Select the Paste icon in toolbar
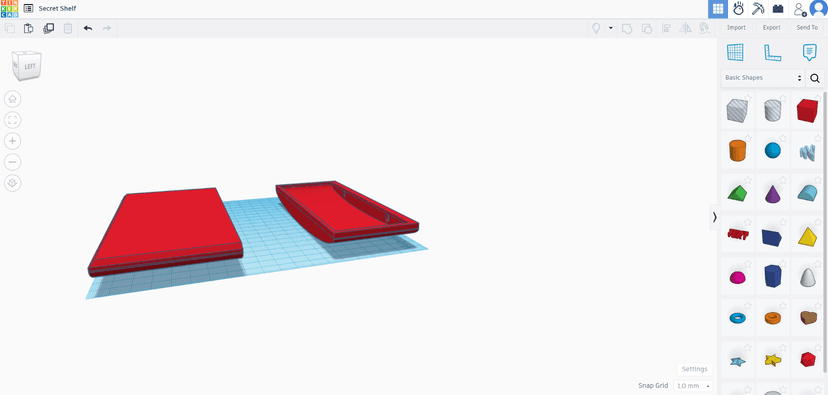This screenshot has height=395, width=828. pyautogui.click(x=29, y=29)
